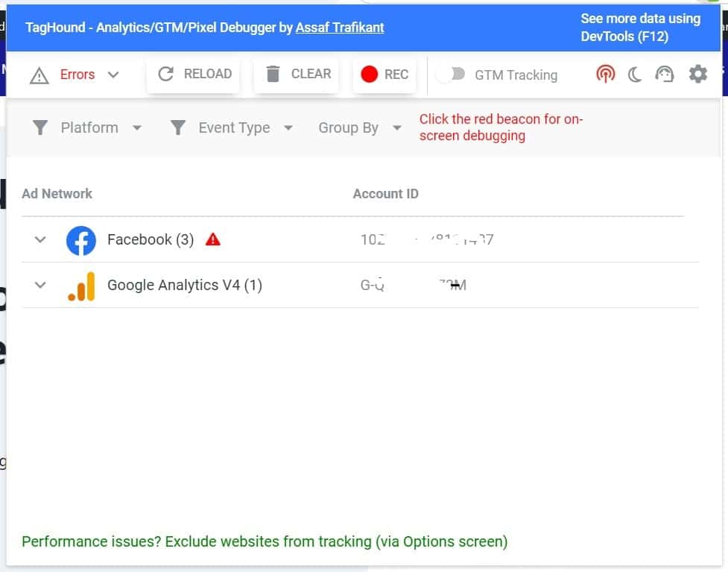The height and width of the screenshot is (572, 728).
Task: Open the Event Type filter dropdown
Action: [x=288, y=128]
